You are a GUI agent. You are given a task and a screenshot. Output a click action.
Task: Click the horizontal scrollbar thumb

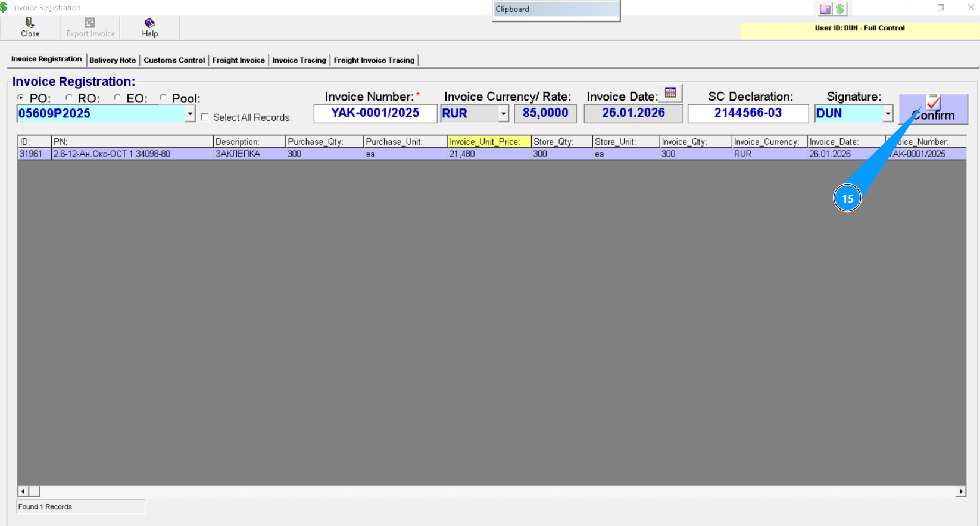click(35, 491)
